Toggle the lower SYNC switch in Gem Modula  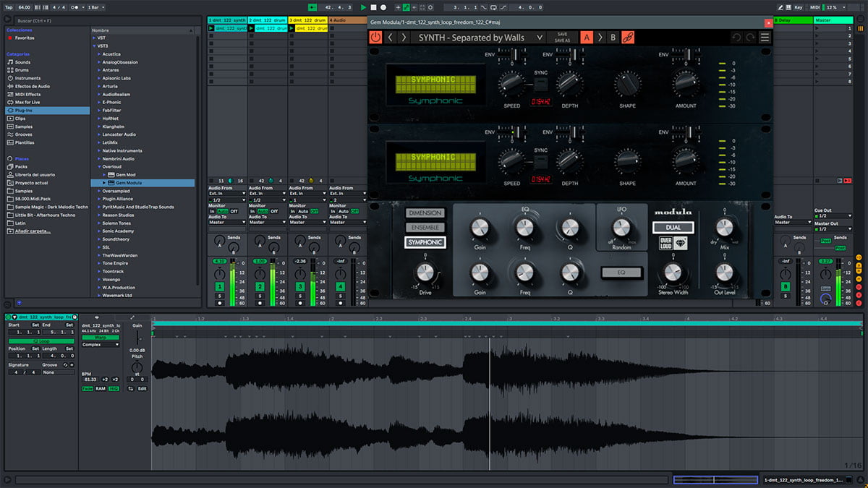click(x=540, y=163)
